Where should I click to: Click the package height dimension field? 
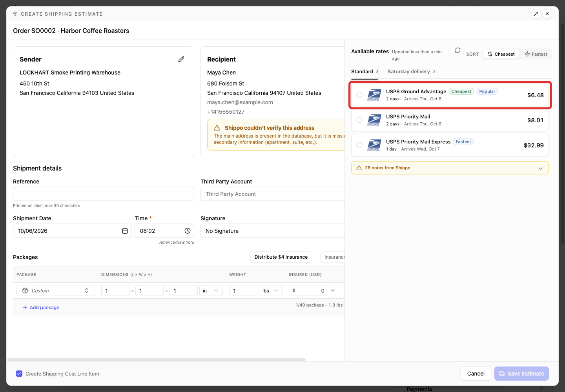coord(184,290)
